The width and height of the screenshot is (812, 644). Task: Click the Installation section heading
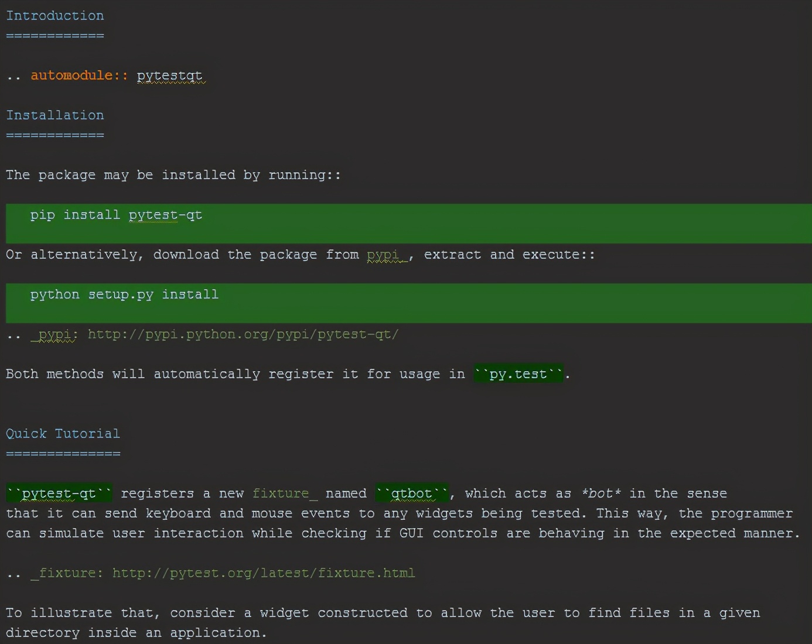click(54, 115)
